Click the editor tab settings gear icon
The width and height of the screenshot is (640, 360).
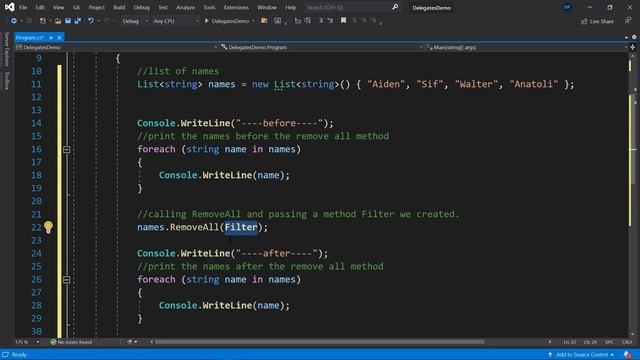tap(634, 37)
